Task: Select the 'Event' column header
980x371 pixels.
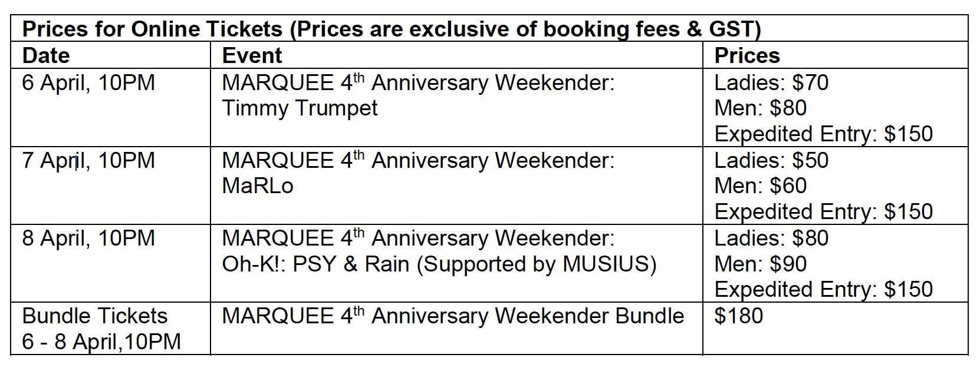Action: (252, 55)
